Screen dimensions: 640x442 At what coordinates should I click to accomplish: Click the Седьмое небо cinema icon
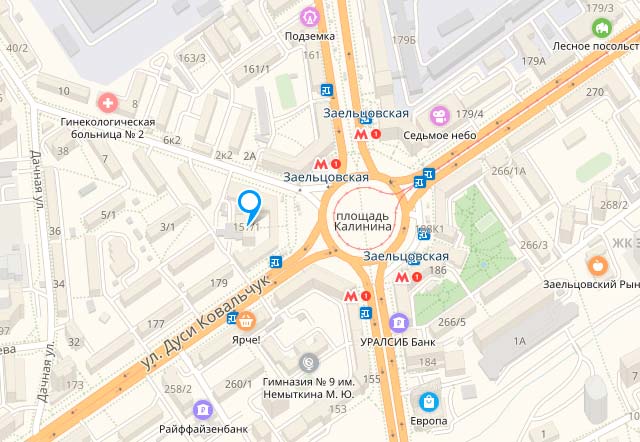coord(440,116)
